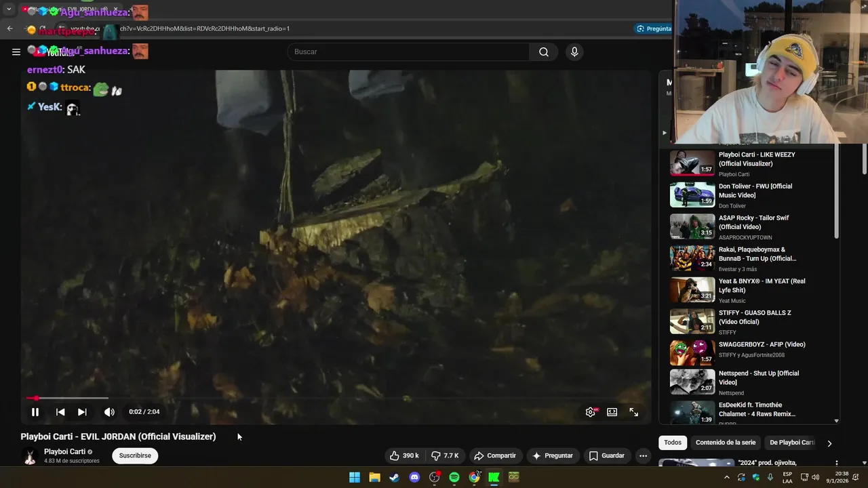The height and width of the screenshot is (488, 868).
Task: Open video settings gear icon
Action: [591, 411]
